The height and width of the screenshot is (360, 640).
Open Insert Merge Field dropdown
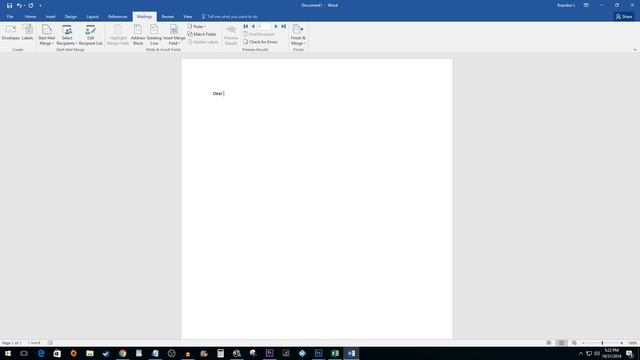pos(174,35)
